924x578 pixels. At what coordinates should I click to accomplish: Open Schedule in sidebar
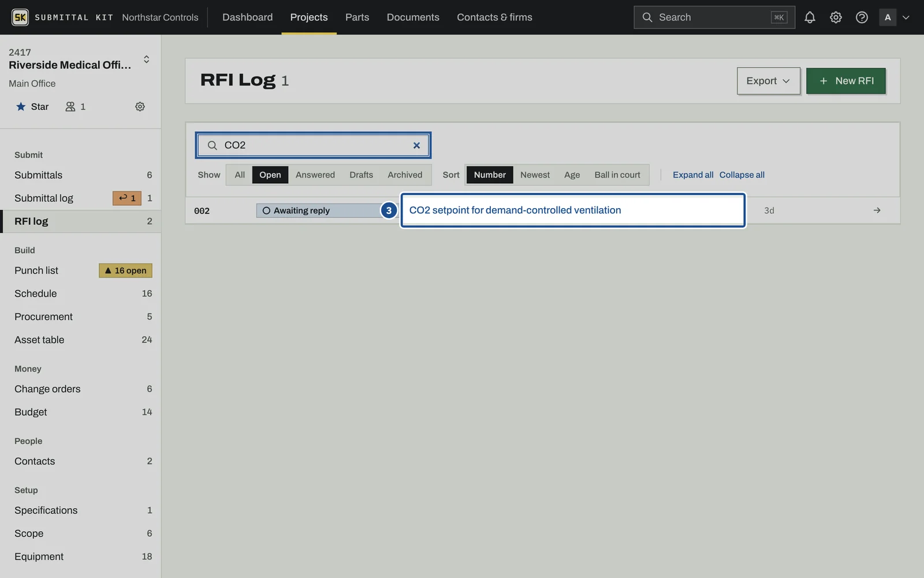[x=81, y=294]
